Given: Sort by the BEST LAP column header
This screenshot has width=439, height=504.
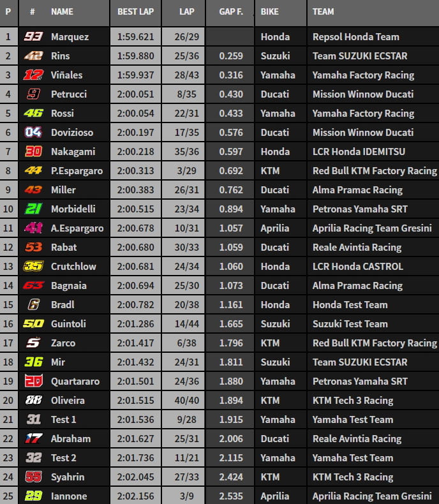Looking at the screenshot, I should [135, 11].
